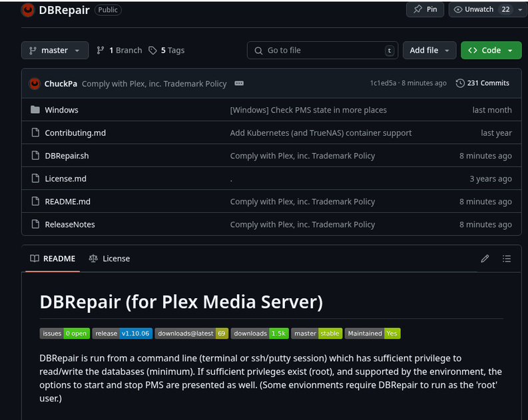Click the Maintained Yes badge

tap(372, 333)
